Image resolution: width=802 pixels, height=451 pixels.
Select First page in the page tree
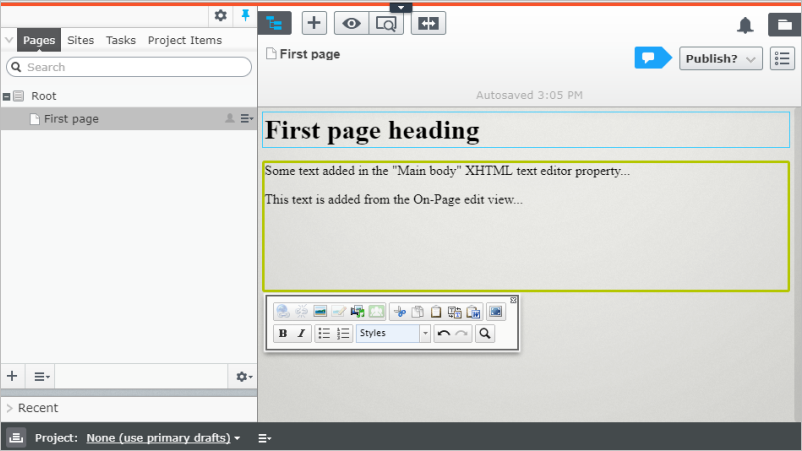click(x=71, y=119)
